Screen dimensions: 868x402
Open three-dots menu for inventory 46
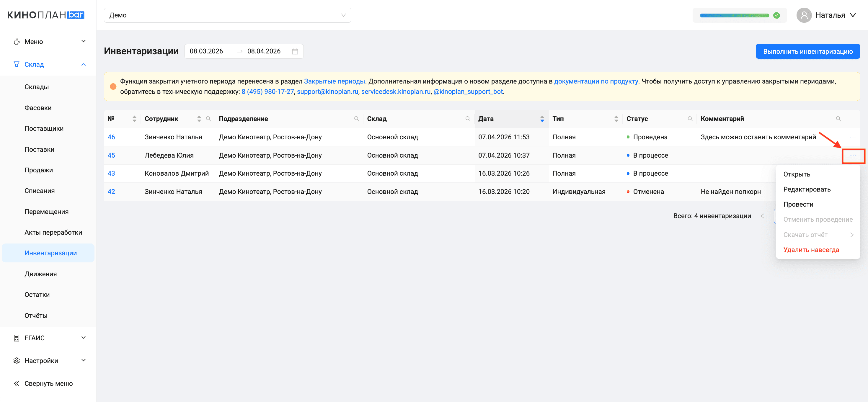[x=853, y=137]
